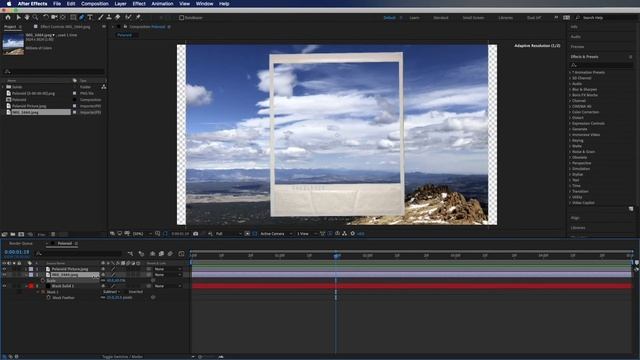Click the red label color of Black Solid 1
Image resolution: width=640 pixels, height=360 pixels.
(x=31, y=286)
